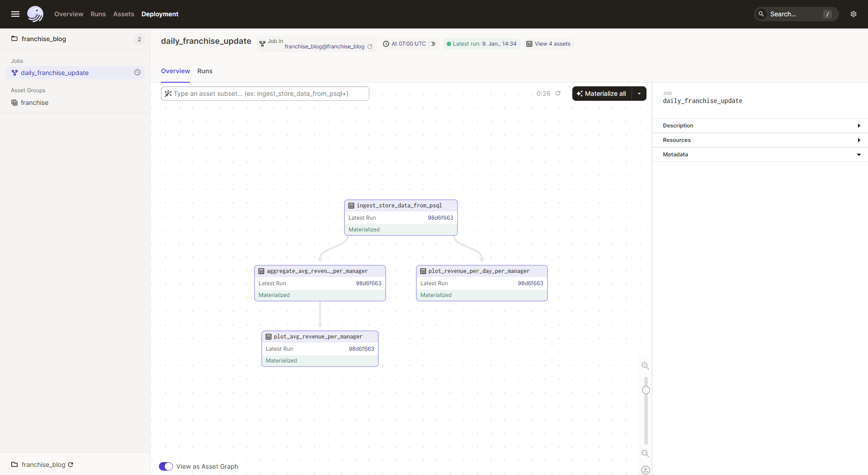The height and width of the screenshot is (475, 868).
Task: Click Materialize all button
Action: coord(602,94)
